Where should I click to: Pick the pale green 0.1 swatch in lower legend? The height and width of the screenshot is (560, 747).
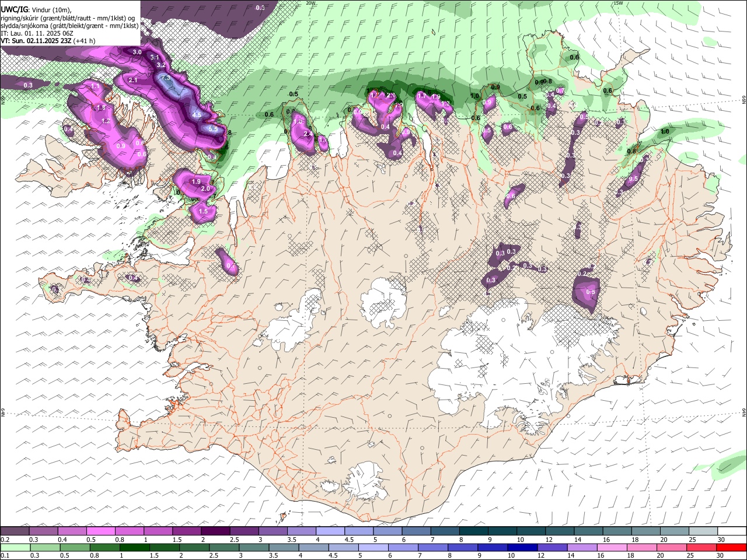[x=15, y=547]
